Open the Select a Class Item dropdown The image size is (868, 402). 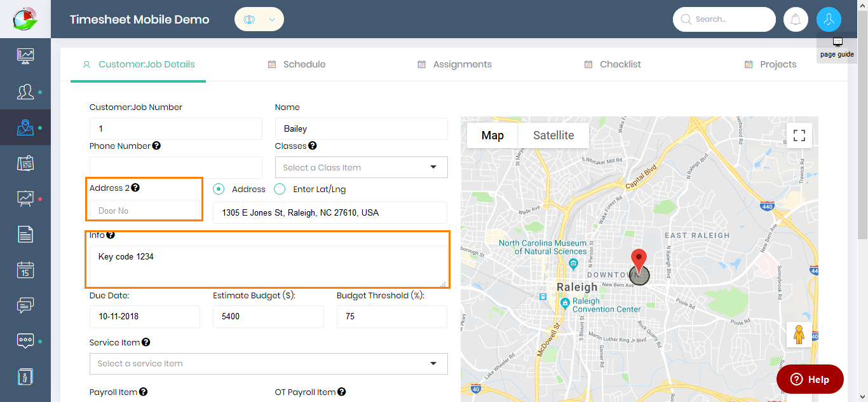point(361,167)
